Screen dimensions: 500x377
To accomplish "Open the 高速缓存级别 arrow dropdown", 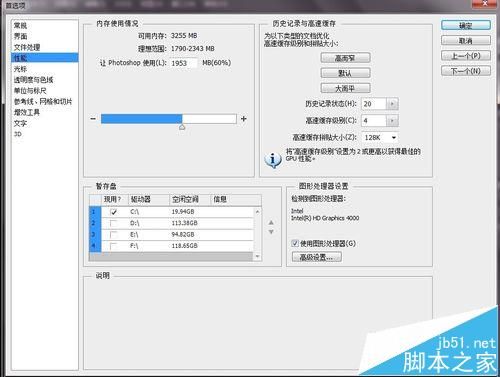I will [x=392, y=120].
